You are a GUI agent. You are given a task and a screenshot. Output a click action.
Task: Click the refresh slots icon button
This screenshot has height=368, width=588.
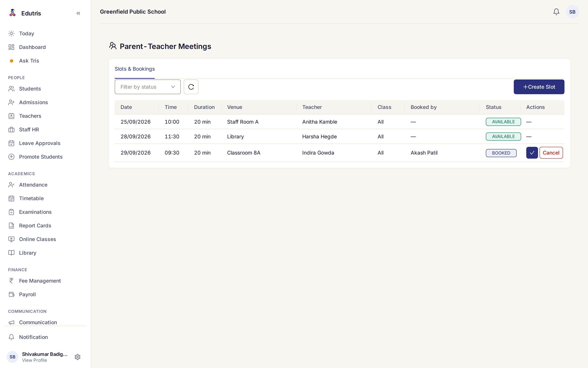click(x=191, y=87)
